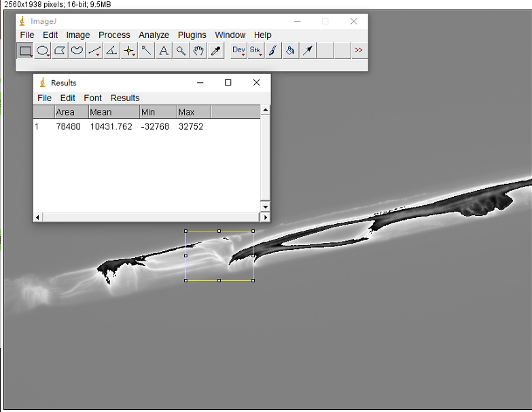The height and width of the screenshot is (412, 532).
Task: Open the Font menu in Results window
Action: pos(92,98)
